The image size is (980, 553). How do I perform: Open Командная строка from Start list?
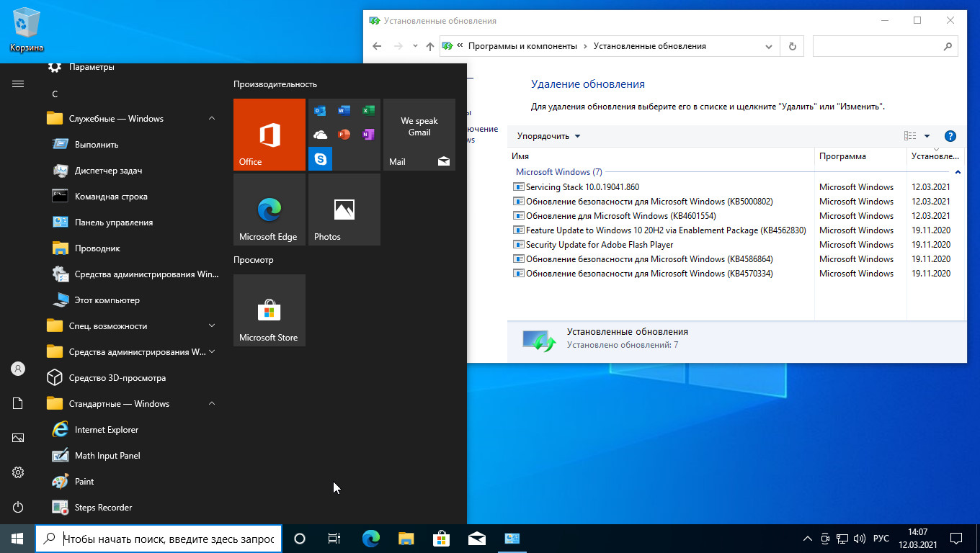(x=111, y=197)
